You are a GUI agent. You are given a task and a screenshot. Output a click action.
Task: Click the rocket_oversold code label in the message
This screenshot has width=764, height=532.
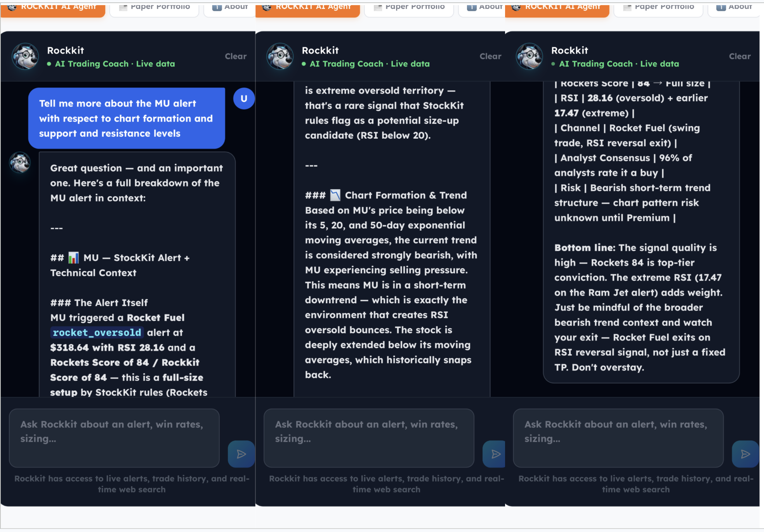tap(97, 332)
